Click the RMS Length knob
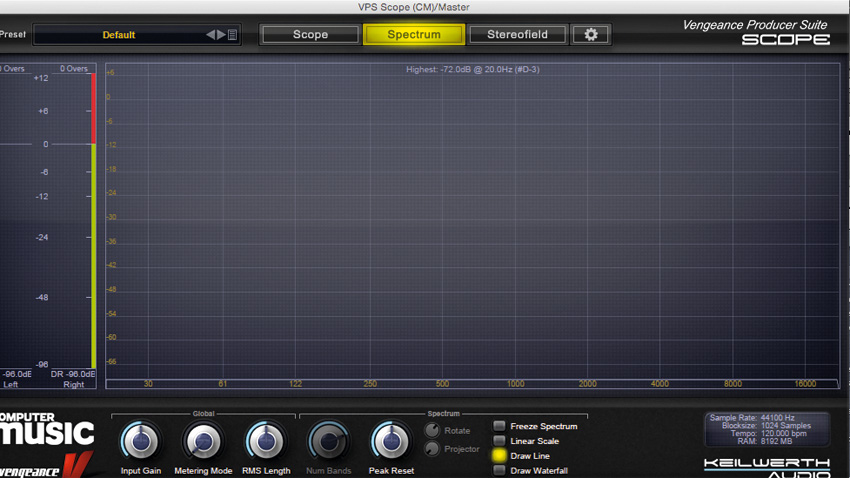The width and height of the screenshot is (850, 478). coord(266,441)
